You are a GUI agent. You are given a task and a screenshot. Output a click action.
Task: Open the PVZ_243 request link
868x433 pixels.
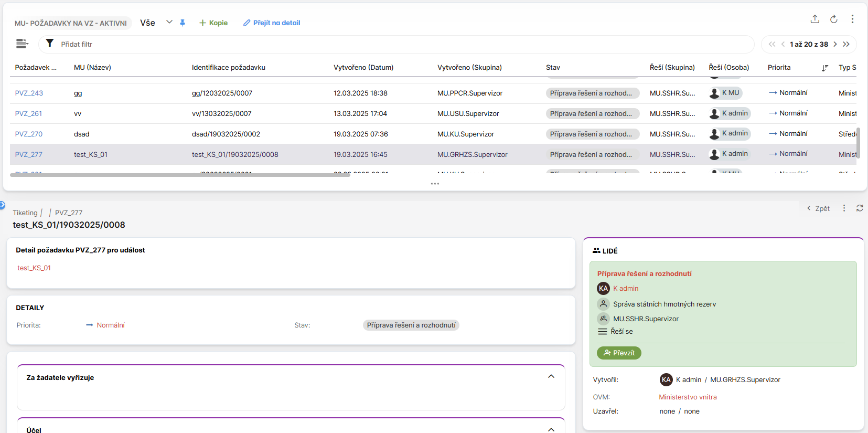pos(29,93)
